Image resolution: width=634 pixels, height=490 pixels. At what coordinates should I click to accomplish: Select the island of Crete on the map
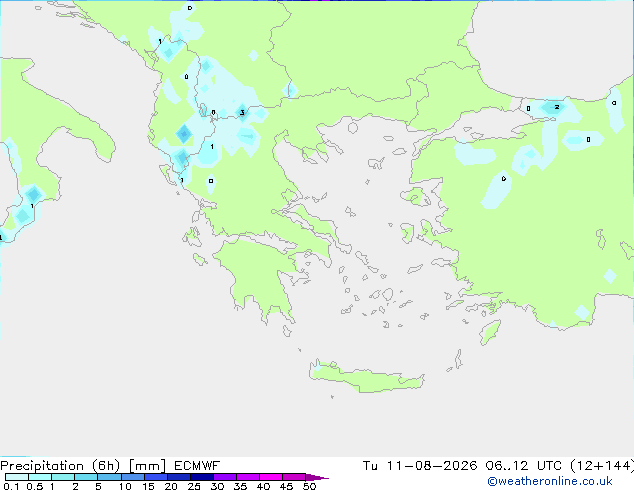coord(366,377)
